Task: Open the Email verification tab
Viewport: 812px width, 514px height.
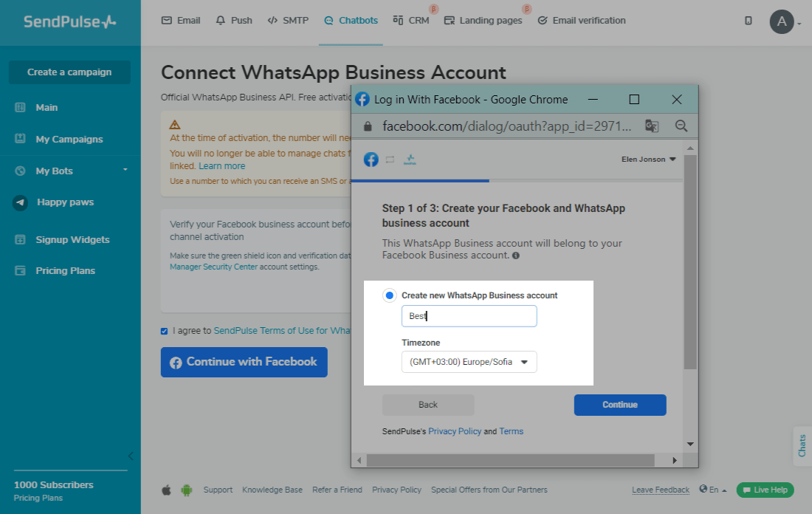Action: (582, 21)
